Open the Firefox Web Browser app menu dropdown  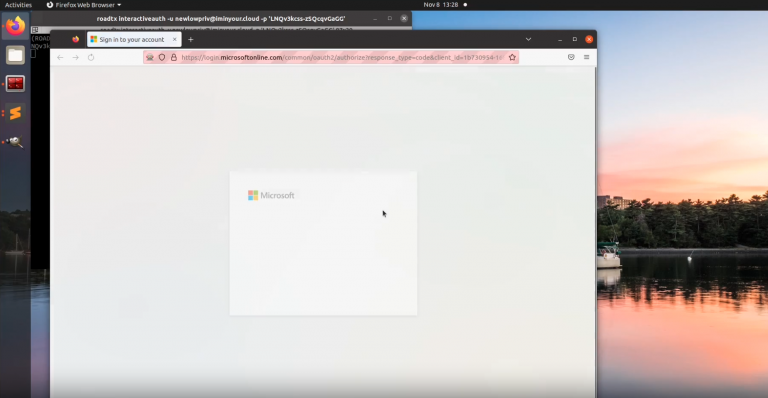pyautogui.click(x=84, y=5)
